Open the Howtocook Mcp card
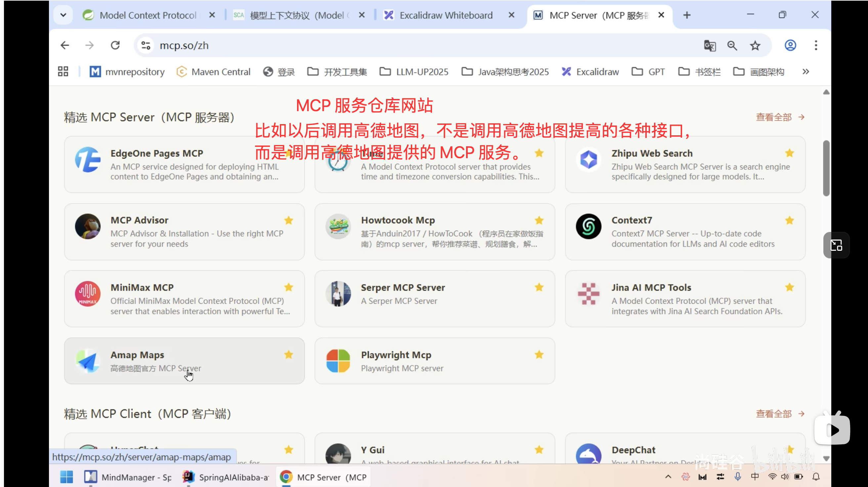Viewport: 868px width, 487px height. (x=435, y=232)
